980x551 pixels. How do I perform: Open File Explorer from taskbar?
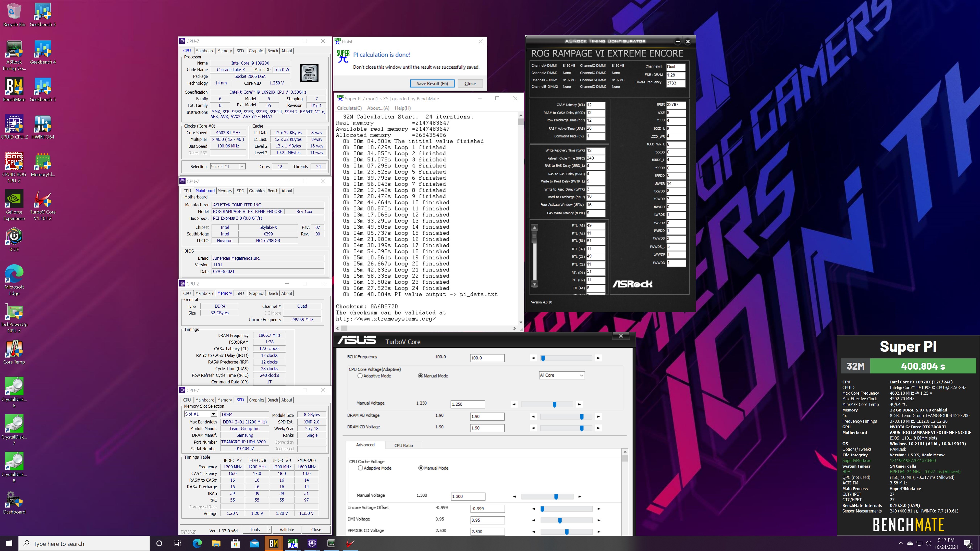coord(216,543)
